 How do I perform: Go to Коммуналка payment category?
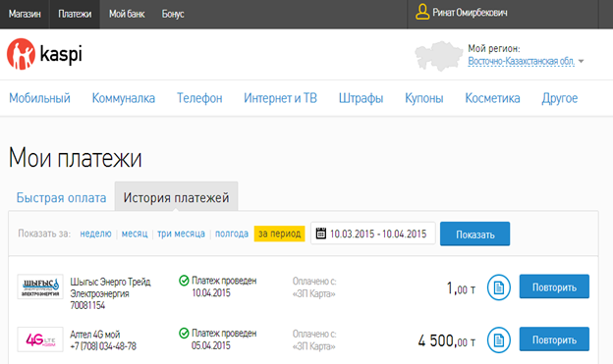[124, 98]
